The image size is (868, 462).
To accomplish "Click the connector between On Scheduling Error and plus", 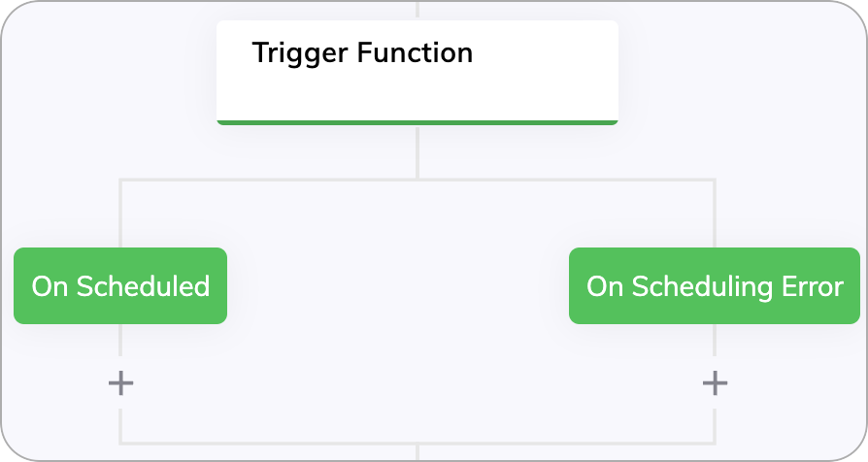I will point(714,340).
